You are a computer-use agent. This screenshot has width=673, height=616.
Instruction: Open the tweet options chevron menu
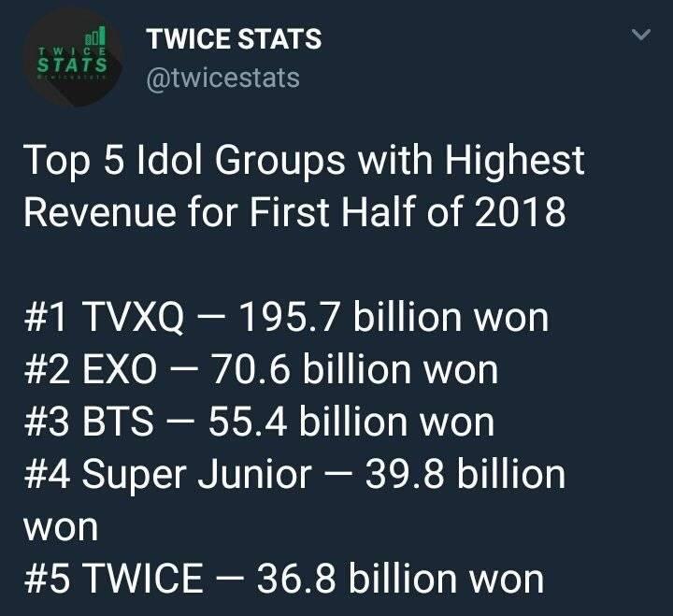[641, 36]
